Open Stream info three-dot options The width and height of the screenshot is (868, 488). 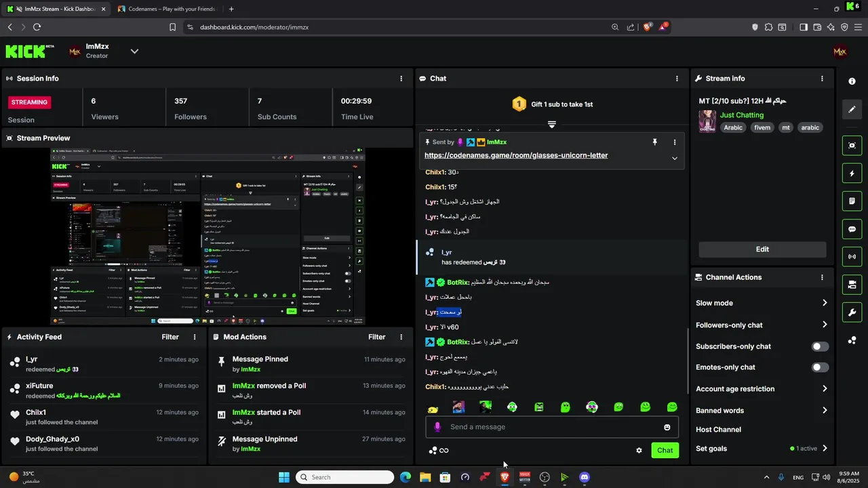click(x=822, y=79)
